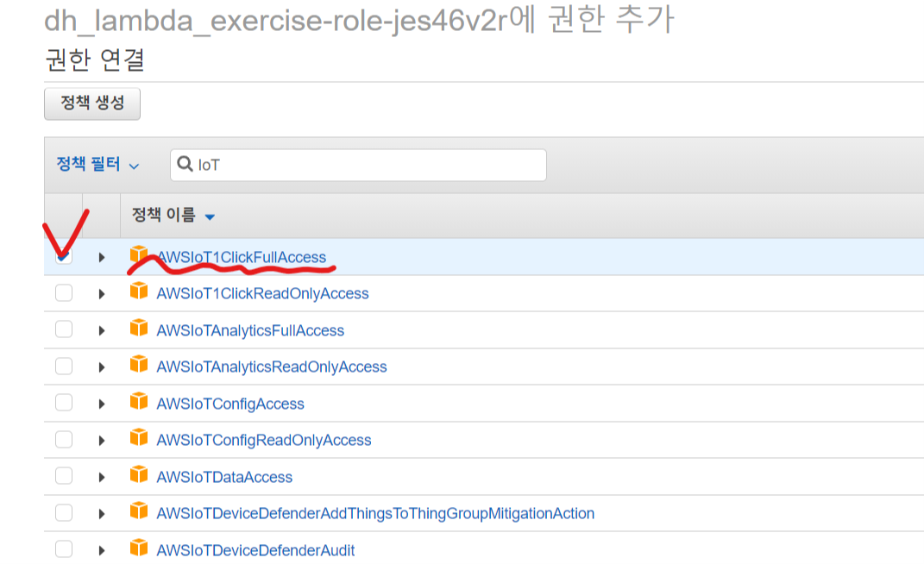This screenshot has height=564, width=924.
Task: Click the AWSIoTDeviceDefenderAudit policy box icon
Action: tap(139, 548)
